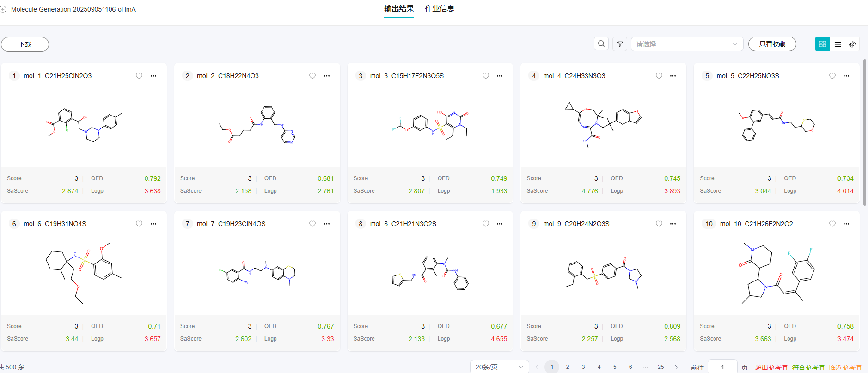Favorite mol_8_C21H21N3O2S with the heart
The width and height of the screenshot is (868, 373).
point(486,224)
